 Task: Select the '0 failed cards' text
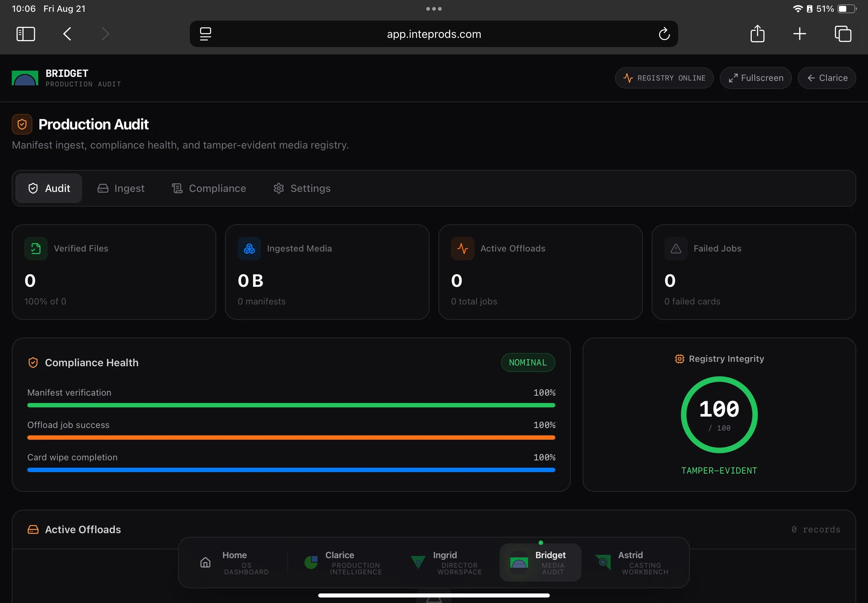tap(692, 301)
